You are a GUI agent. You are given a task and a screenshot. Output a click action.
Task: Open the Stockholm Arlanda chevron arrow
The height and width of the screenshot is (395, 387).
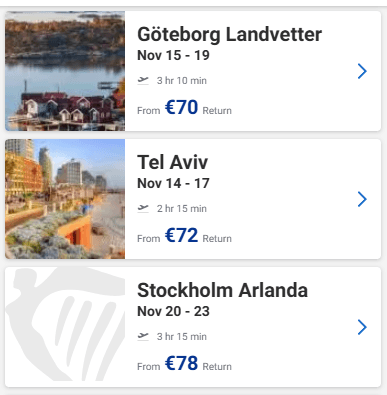click(362, 327)
